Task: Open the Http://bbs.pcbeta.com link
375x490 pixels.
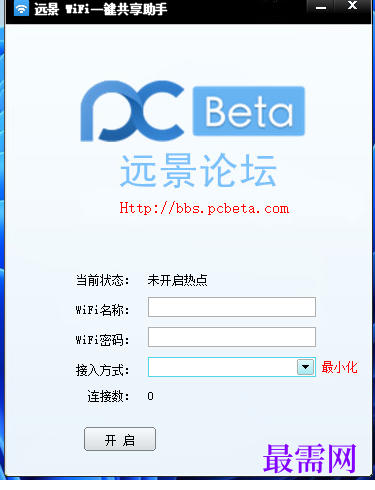Action: (204, 208)
